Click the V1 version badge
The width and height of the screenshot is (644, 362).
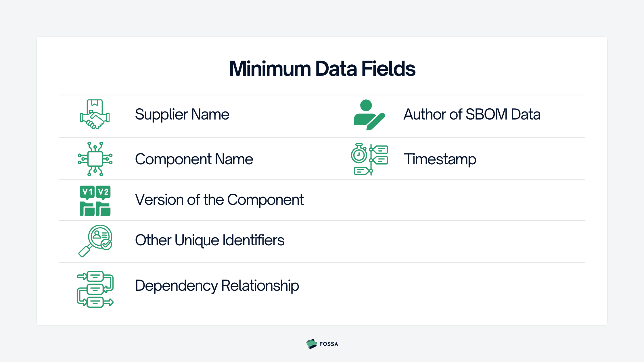tap(87, 192)
